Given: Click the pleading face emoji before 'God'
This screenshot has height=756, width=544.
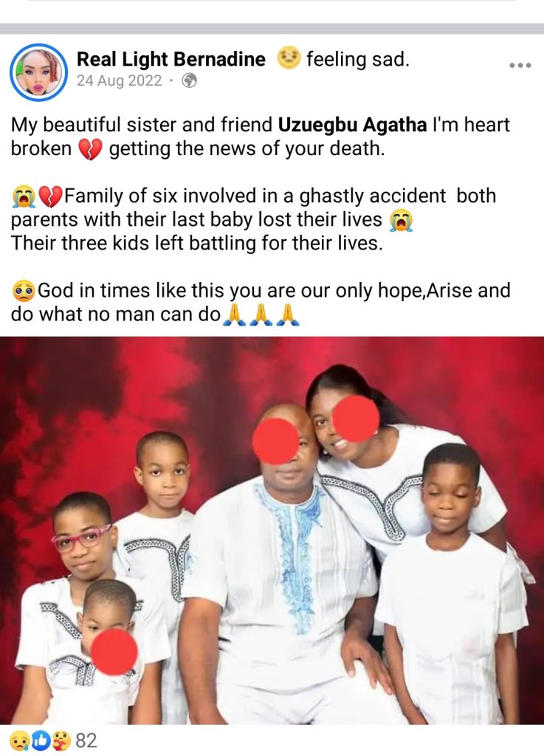Looking at the screenshot, I should coord(23,291).
